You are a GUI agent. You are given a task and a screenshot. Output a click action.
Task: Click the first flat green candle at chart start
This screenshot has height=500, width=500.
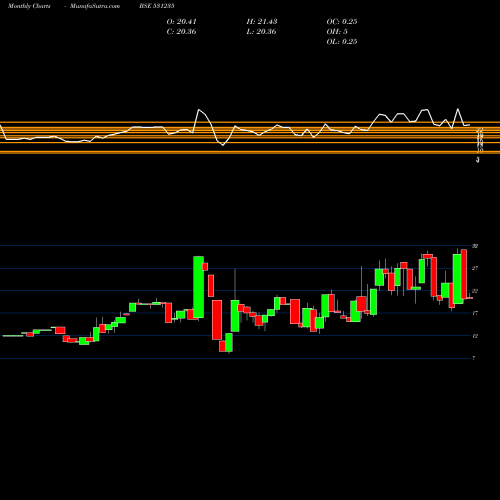pos(13,336)
